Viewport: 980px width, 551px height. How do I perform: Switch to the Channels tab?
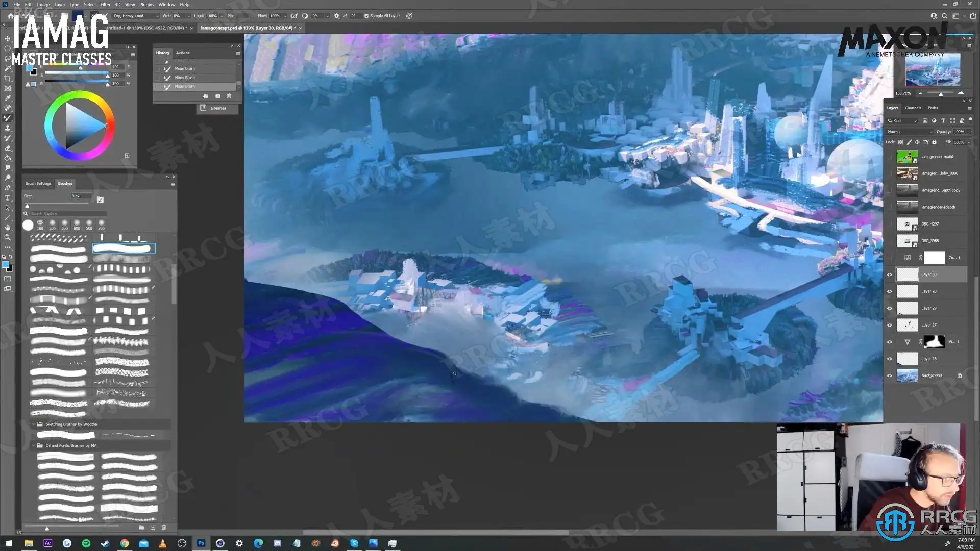(913, 108)
